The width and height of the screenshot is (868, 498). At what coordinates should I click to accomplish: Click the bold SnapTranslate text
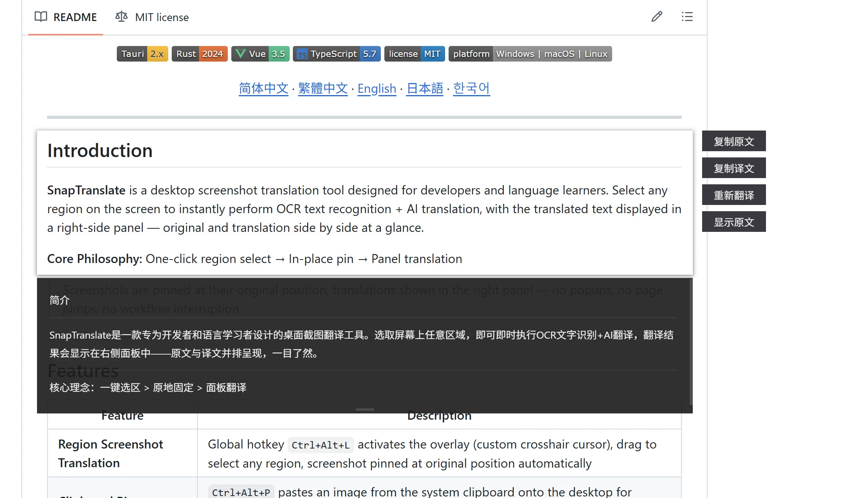pos(86,190)
